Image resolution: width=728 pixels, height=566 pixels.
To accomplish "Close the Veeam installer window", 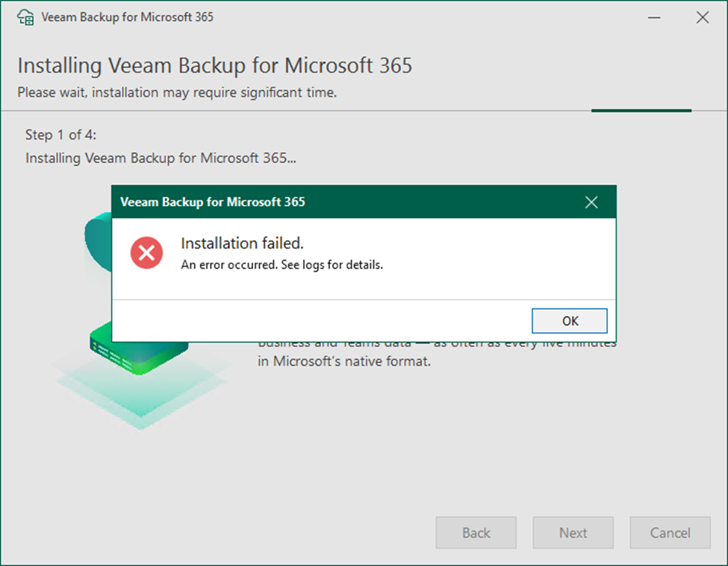I will (703, 18).
